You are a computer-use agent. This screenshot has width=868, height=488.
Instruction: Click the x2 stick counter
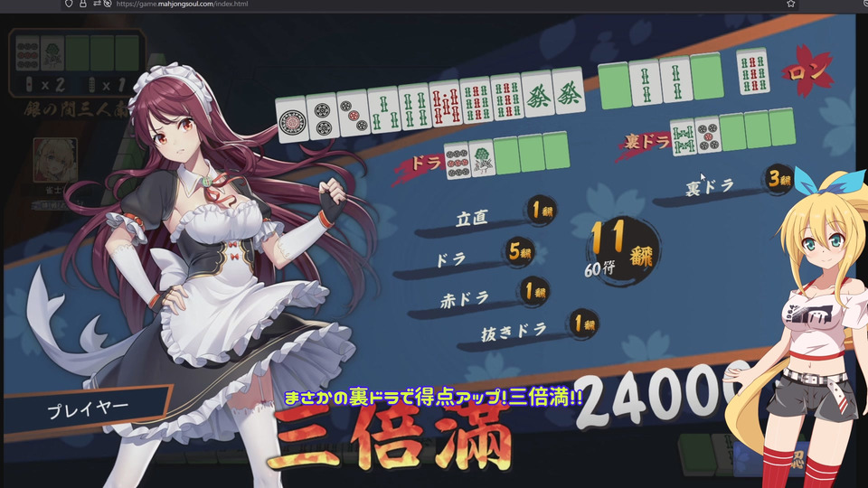click(x=47, y=85)
